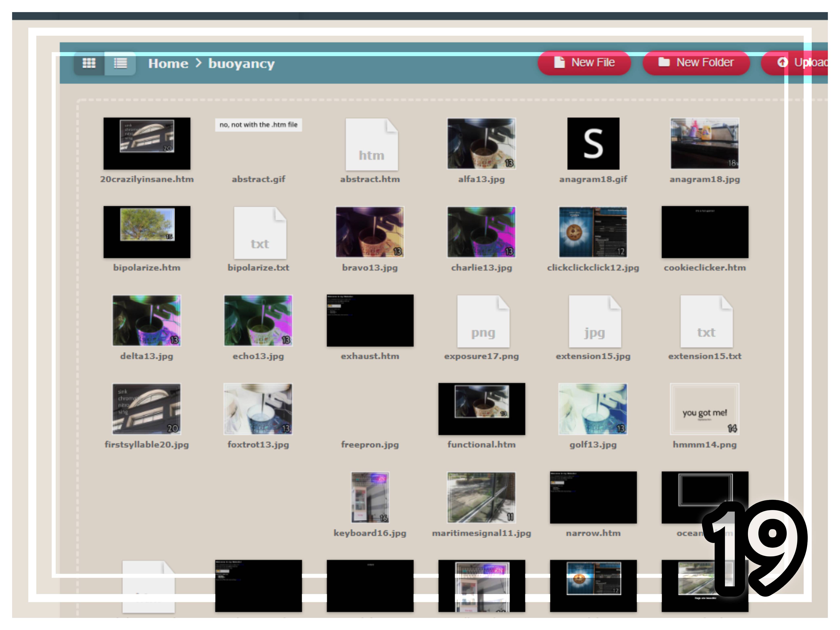This screenshot has width=840, height=630.
Task: Open exhaust.htm thumbnail
Action: 370,320
